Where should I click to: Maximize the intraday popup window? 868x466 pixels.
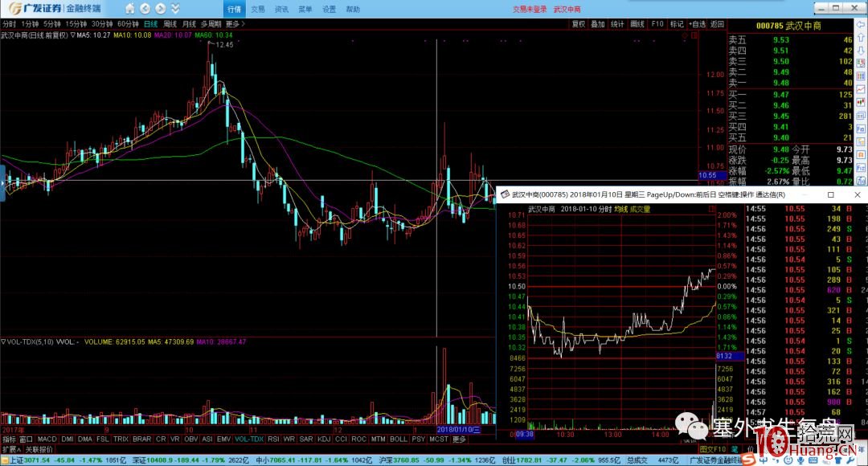(830, 194)
